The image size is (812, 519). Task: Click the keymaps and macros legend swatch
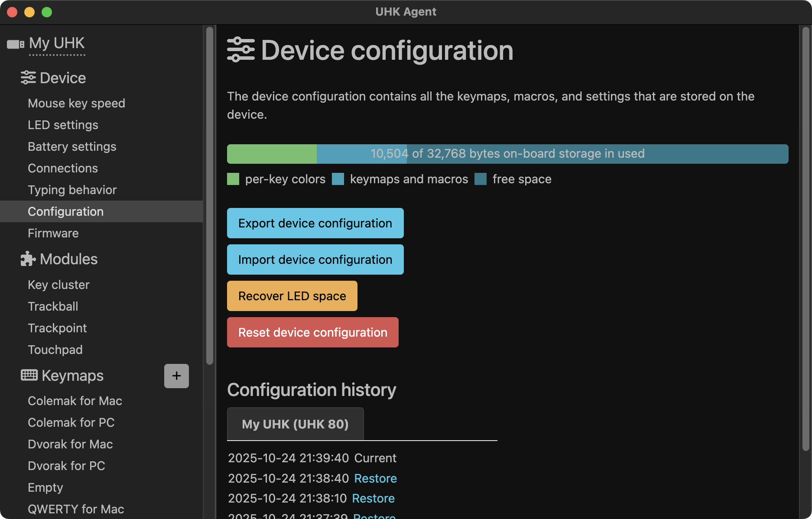[338, 179]
